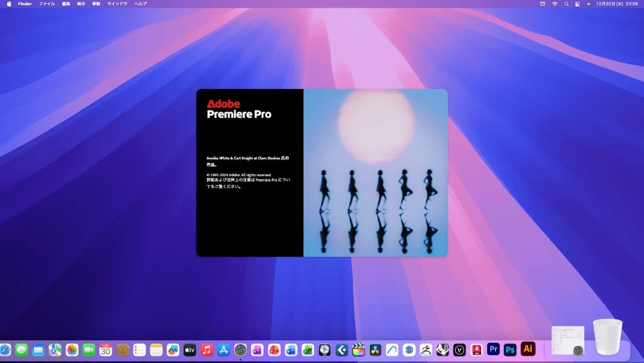Start Final Cut Pro from the Dock
The height and width of the screenshot is (363, 644).
[358, 349]
